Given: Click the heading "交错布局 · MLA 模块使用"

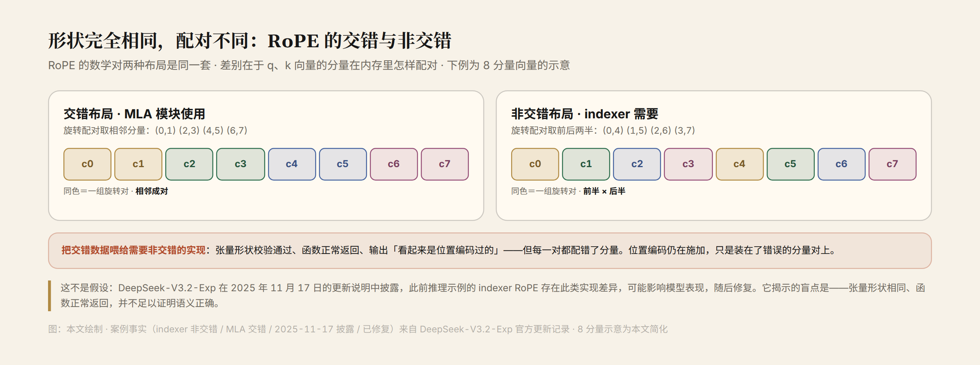Looking at the screenshot, I should (134, 114).
